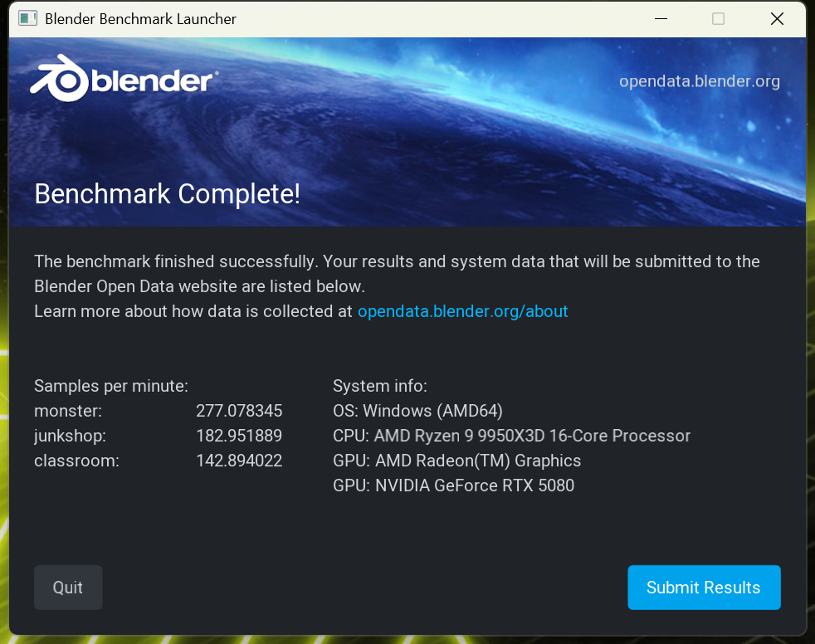The width and height of the screenshot is (815, 644).
Task: Minimize the Blender Benchmark Launcher window
Action: [661, 19]
